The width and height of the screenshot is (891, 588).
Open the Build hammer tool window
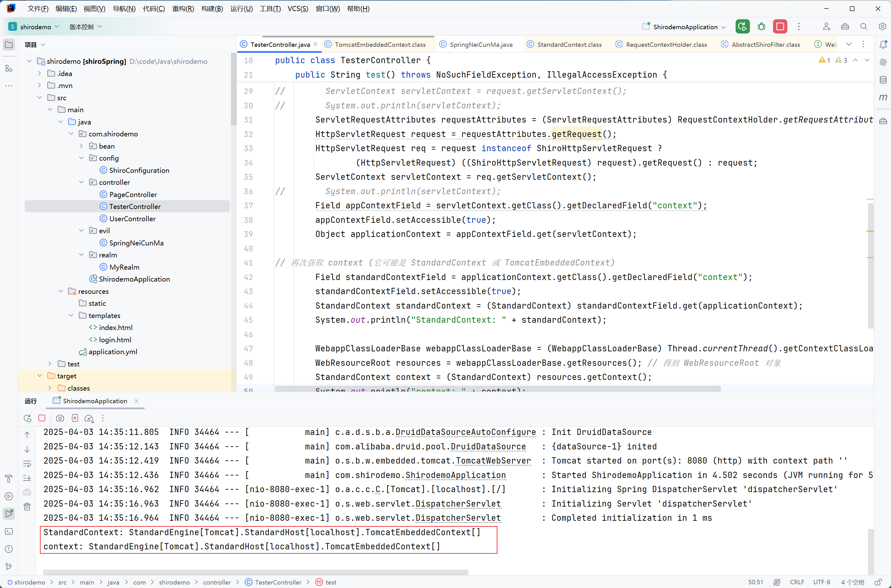[8, 479]
